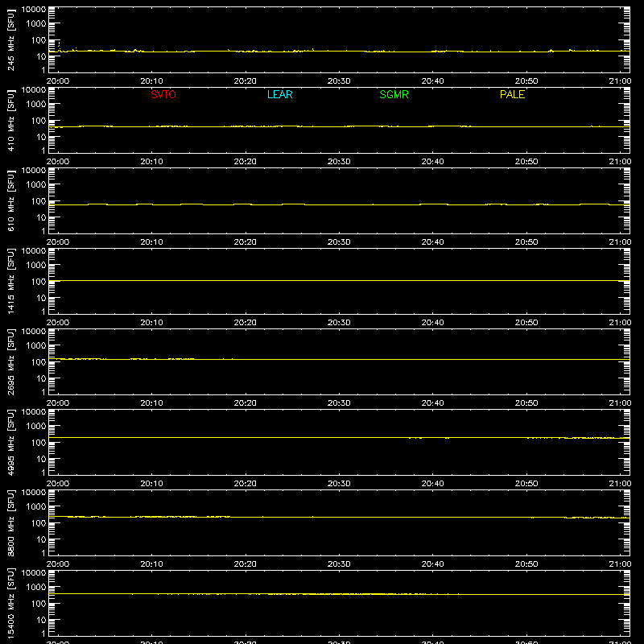Click the 20:20 label under the 2695 MHz plot
This screenshot has height=644, width=644.
click(x=246, y=403)
